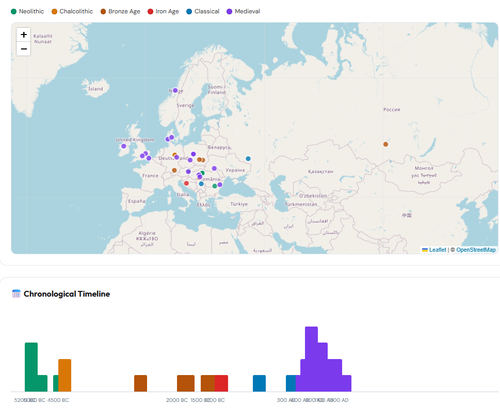
Task: Select the green marker near the Black Sea coast
Action: [215, 186]
